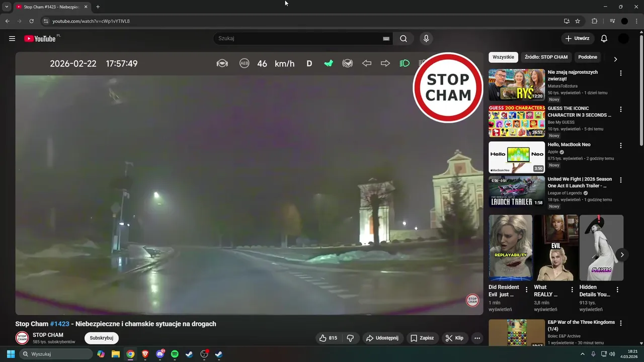The width and height of the screenshot is (644, 362).
Task: Select Źródło: STOP CHAM filter chip
Action: 546,57
